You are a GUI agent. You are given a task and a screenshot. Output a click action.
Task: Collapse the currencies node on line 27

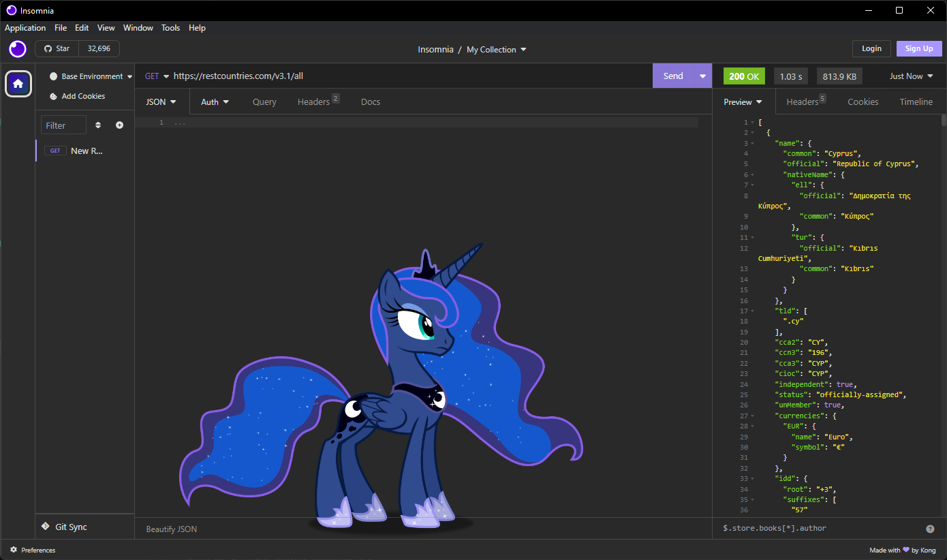[753, 416]
